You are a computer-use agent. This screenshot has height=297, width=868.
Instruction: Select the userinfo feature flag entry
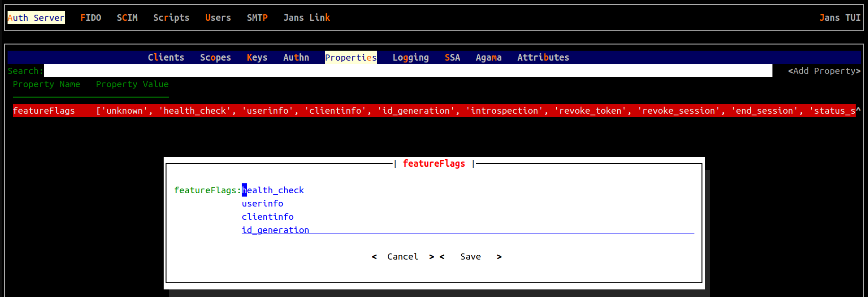coord(262,204)
